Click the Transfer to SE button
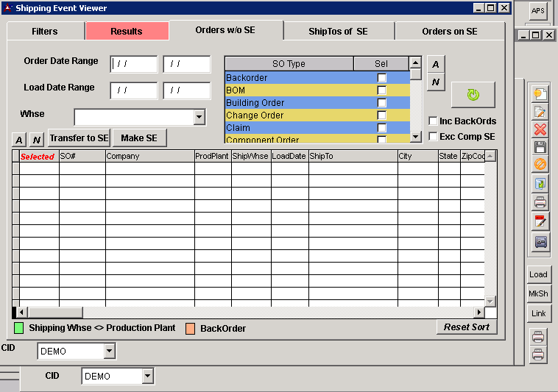The width and height of the screenshot is (558, 392). pos(79,138)
